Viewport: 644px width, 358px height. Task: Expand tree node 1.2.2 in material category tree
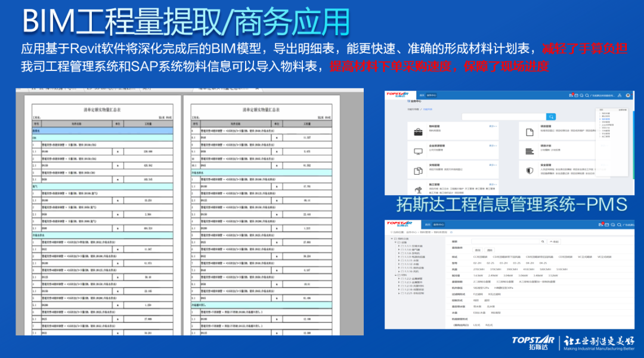[x=399, y=279]
